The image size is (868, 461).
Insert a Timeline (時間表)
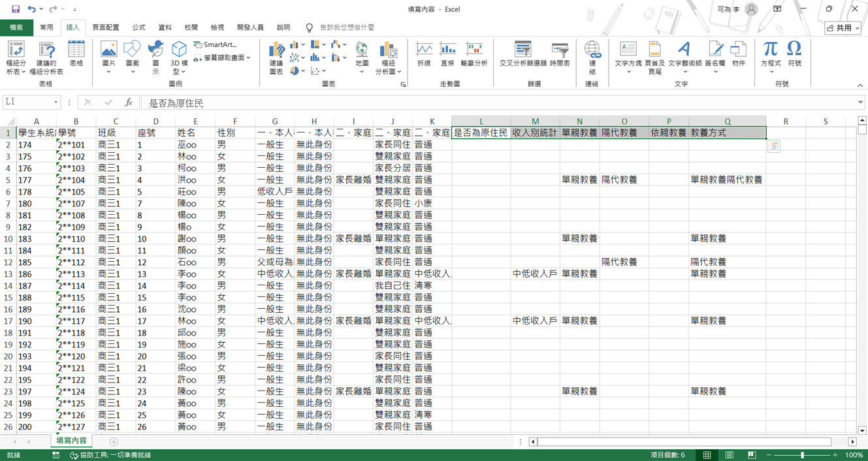[x=560, y=55]
